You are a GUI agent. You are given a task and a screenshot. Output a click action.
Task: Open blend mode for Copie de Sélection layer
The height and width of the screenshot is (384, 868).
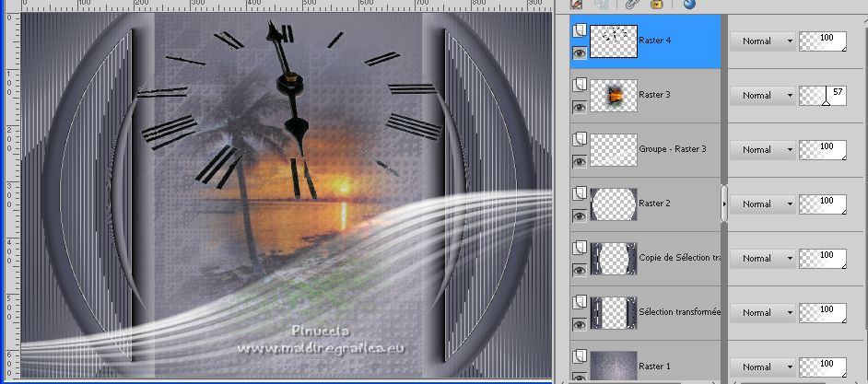763,258
